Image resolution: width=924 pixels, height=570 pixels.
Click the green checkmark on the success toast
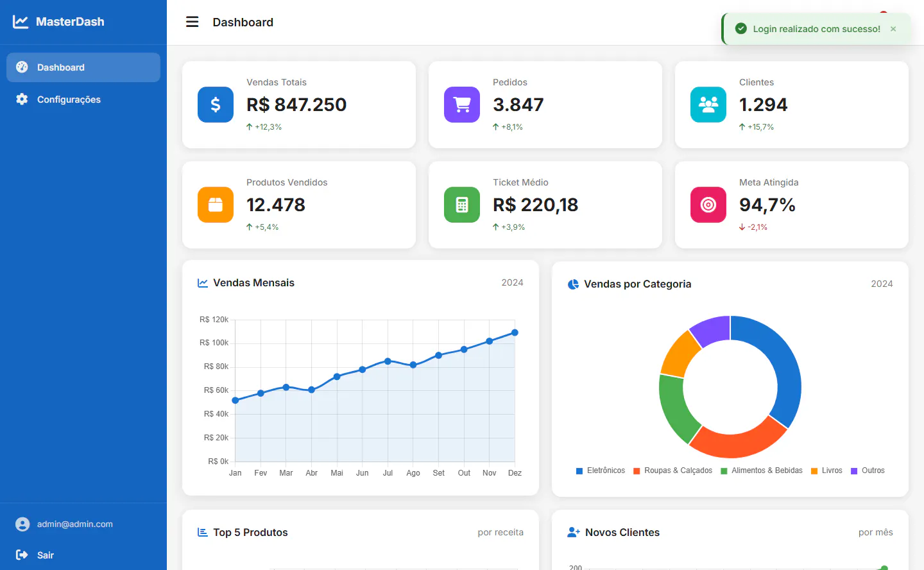point(741,28)
